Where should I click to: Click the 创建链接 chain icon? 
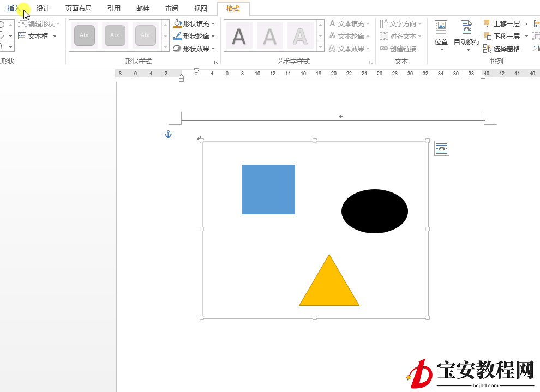point(384,49)
